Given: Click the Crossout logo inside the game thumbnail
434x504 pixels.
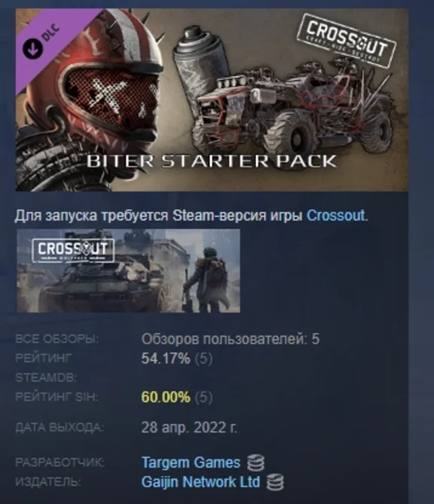Looking at the screenshot, I should [x=73, y=250].
